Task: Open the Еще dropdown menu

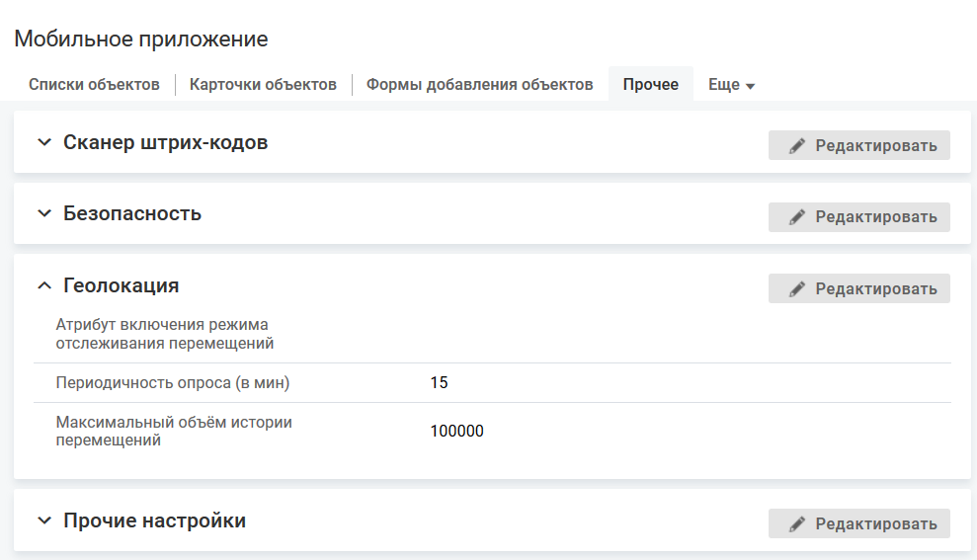Action: click(731, 85)
